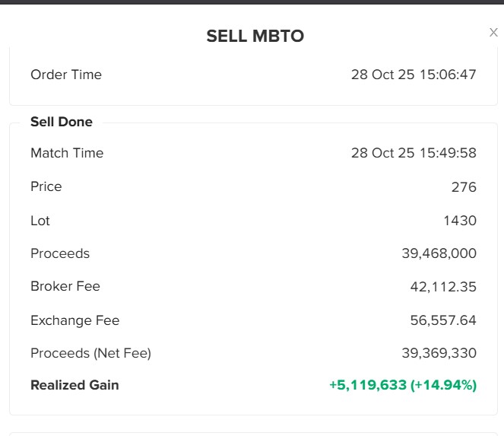
Task: Click the Proceeds label
Action: (x=60, y=253)
